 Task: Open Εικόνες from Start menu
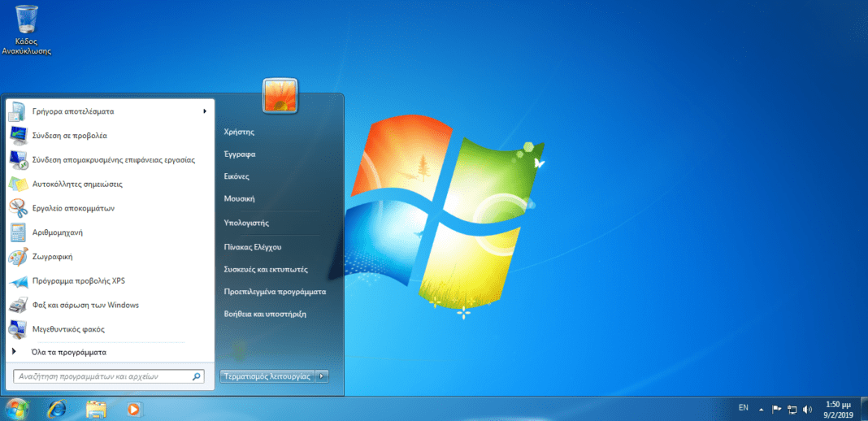click(237, 176)
